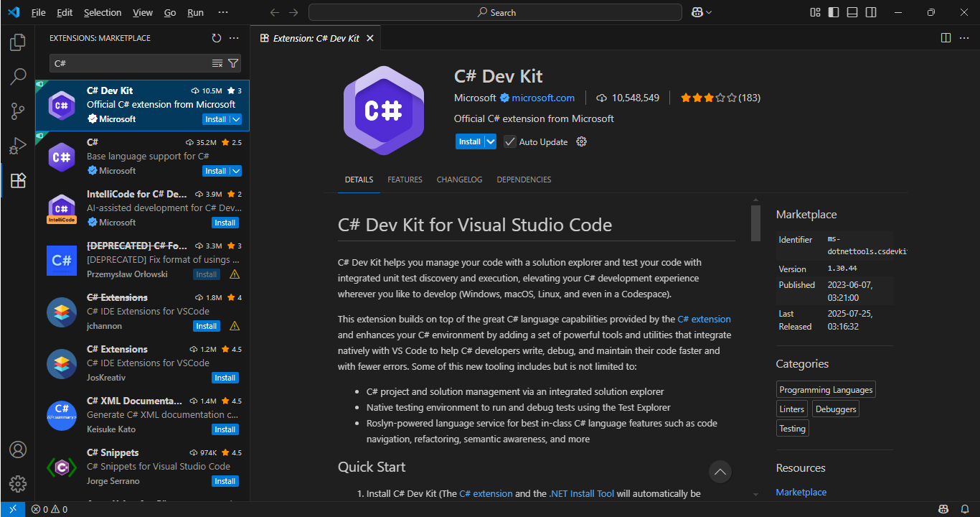Refresh the extensions marketplace list
The image size is (980, 517).
tap(217, 38)
